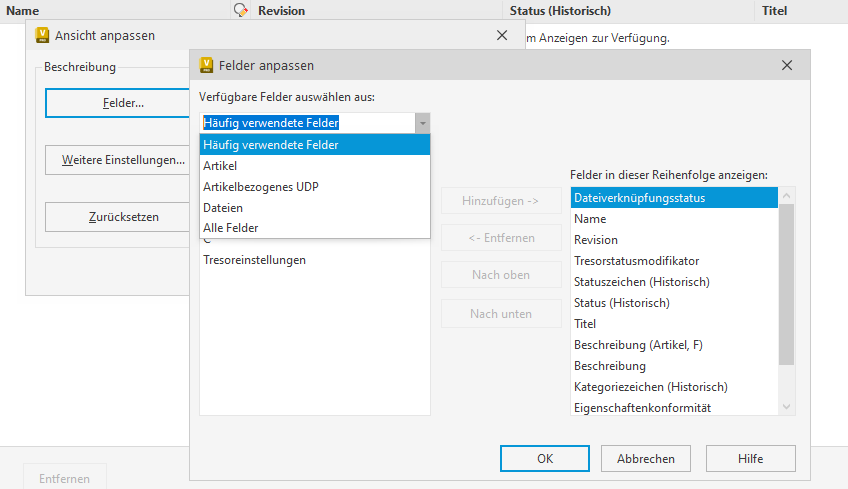
Task: Select Artikel from the dropdown list
Action: tap(220, 165)
